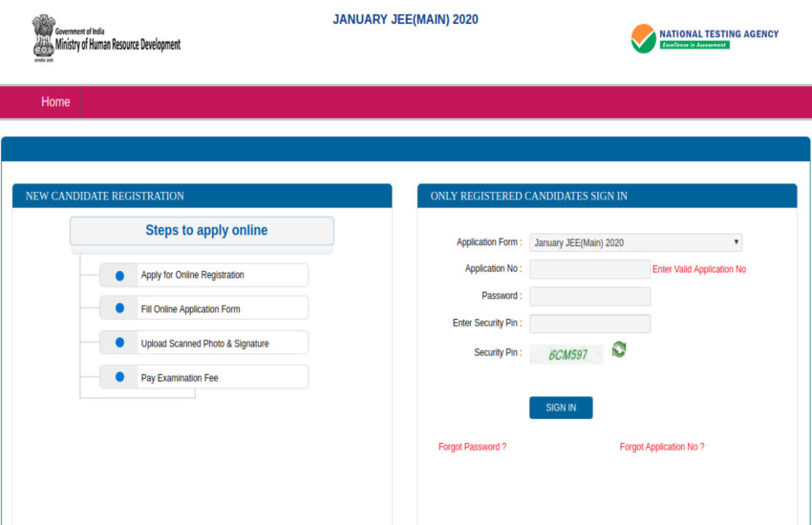Click the JANUARY JEE(MAIN) 2020 title
The width and height of the screenshot is (812, 525).
tap(405, 20)
